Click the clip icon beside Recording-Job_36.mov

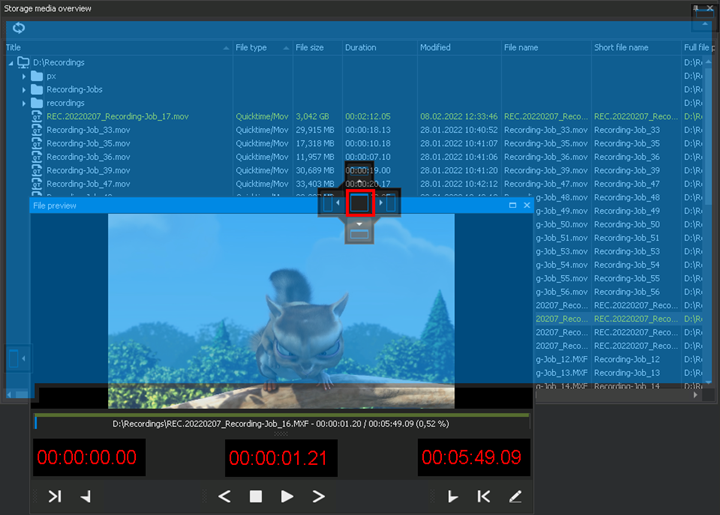tap(37, 157)
